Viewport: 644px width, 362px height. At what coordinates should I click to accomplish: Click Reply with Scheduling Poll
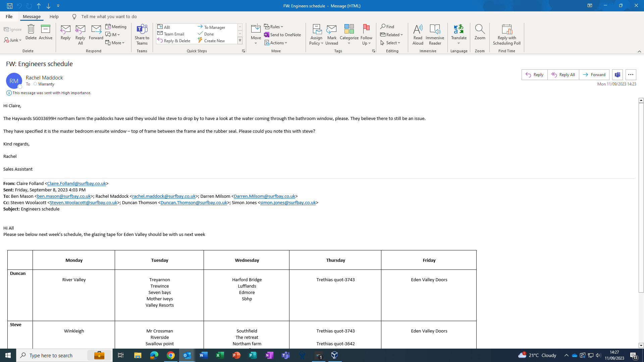tap(506, 34)
